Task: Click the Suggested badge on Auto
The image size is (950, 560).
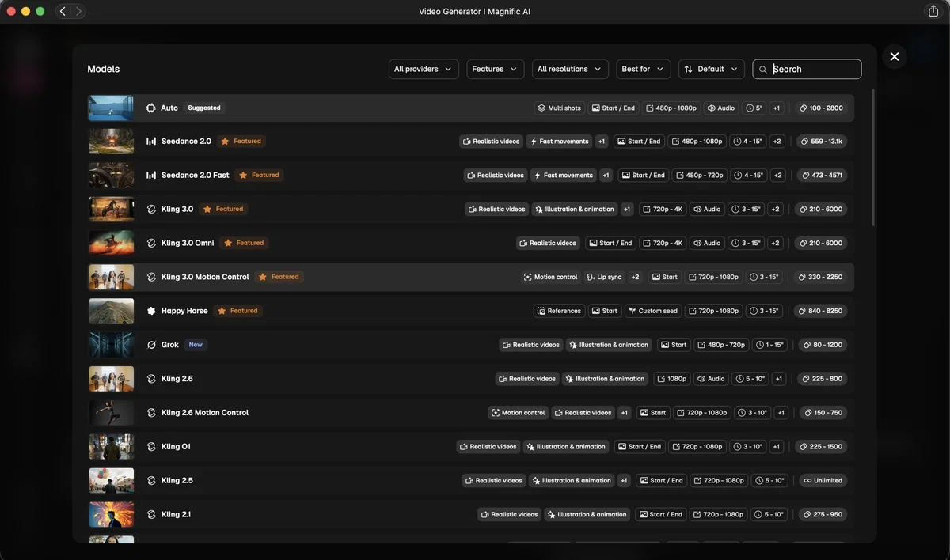Action: (204, 108)
